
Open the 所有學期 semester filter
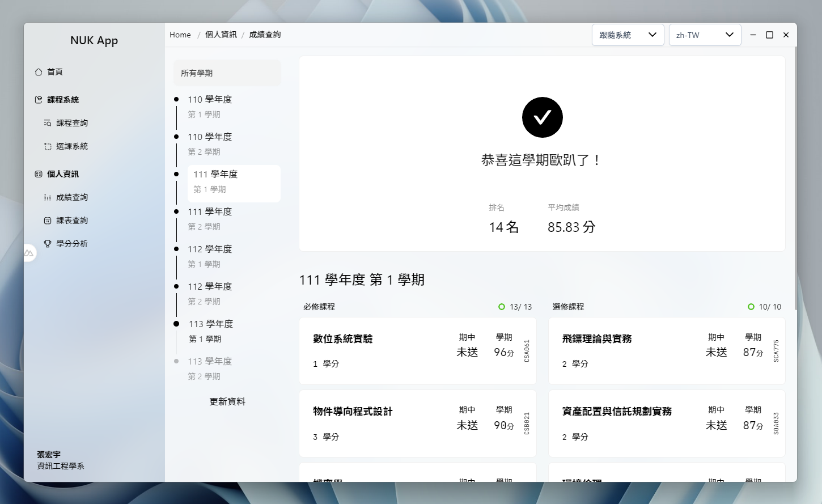(227, 73)
